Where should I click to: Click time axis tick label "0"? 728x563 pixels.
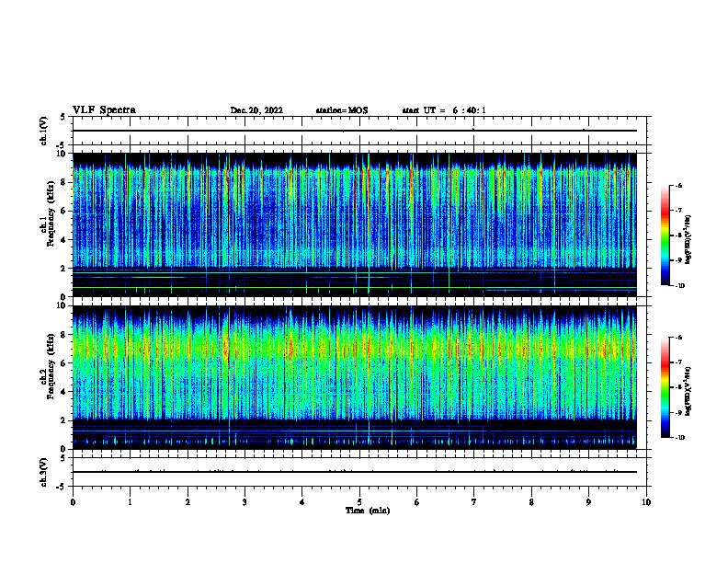(73, 502)
